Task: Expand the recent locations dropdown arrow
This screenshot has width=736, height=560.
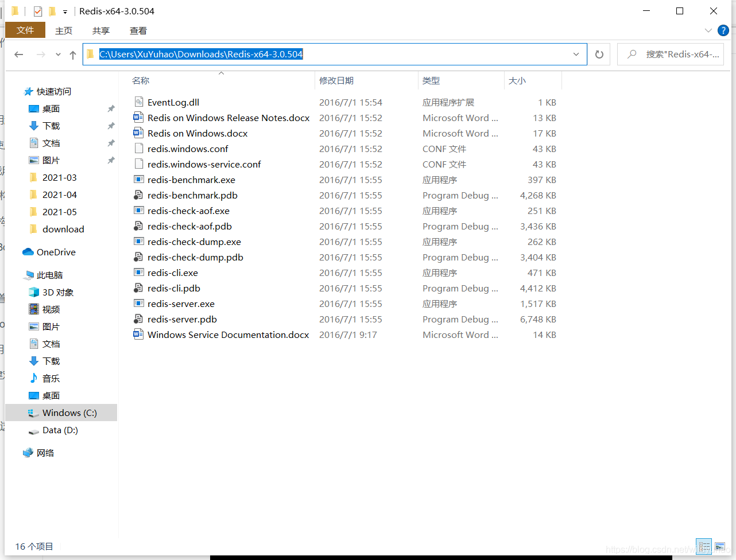Action: pos(58,55)
